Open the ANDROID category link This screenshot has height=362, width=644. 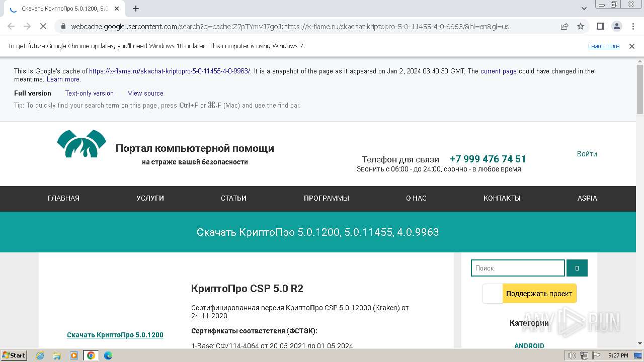(x=529, y=345)
